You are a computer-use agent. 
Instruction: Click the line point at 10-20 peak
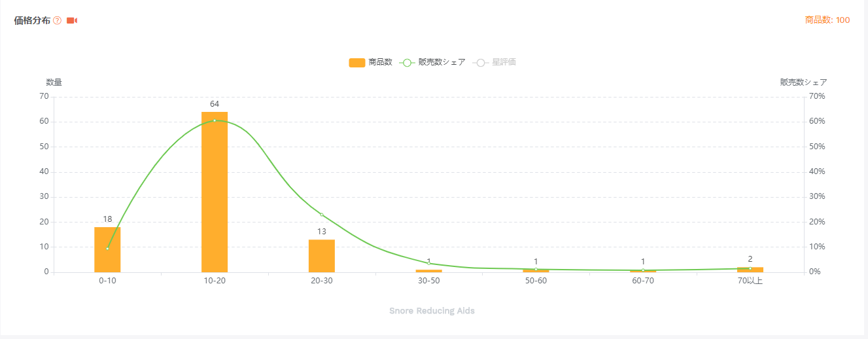[215, 120]
